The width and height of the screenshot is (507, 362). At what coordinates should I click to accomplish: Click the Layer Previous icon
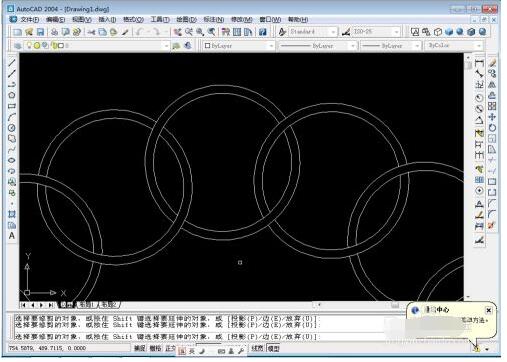188,46
